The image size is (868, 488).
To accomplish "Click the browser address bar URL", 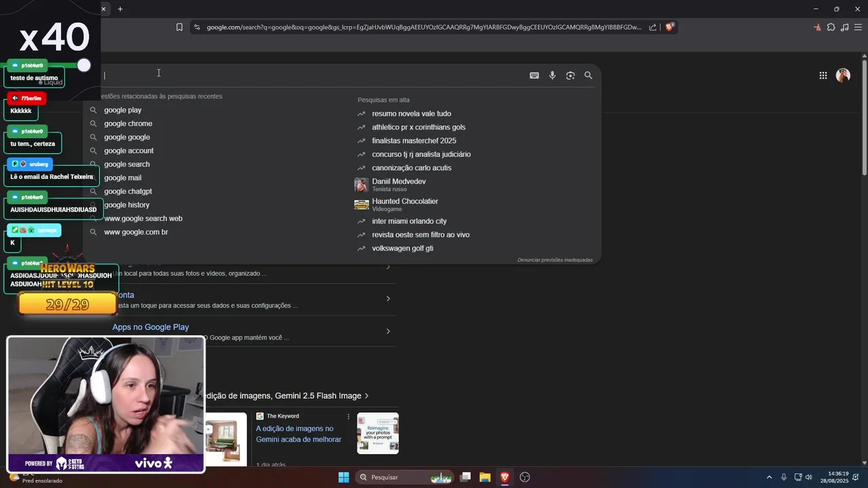I will pyautogui.click(x=424, y=27).
